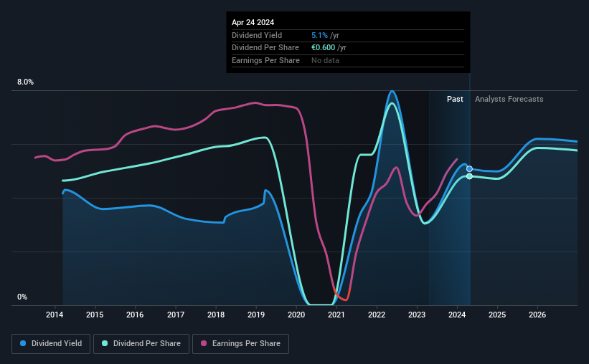Click the Analysts Forecasts label
The image size is (589, 364).
click(x=509, y=99)
